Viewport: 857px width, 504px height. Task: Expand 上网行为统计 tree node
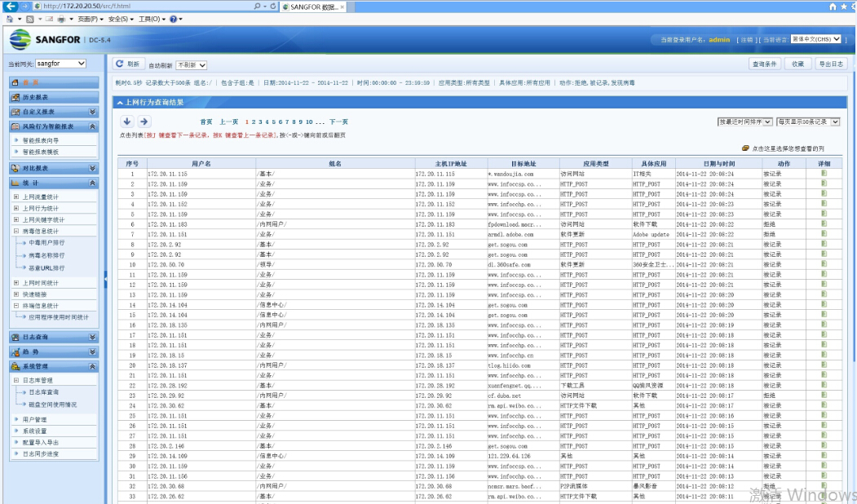(15, 208)
